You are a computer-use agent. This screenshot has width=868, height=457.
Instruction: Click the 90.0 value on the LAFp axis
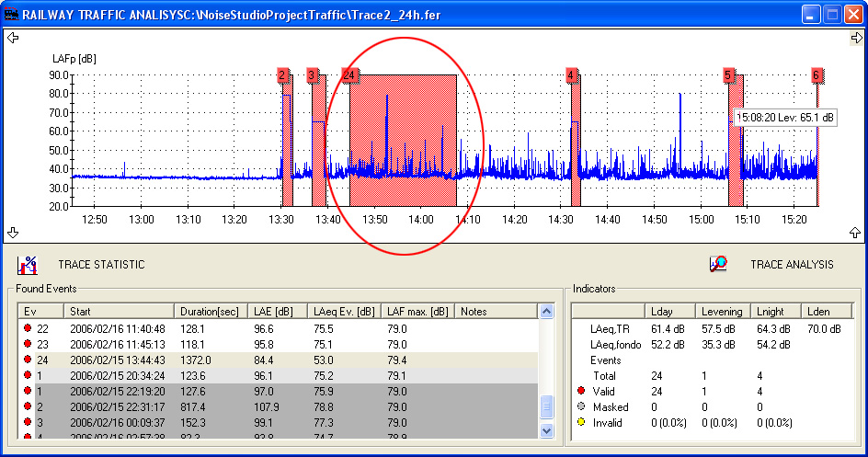59,74
